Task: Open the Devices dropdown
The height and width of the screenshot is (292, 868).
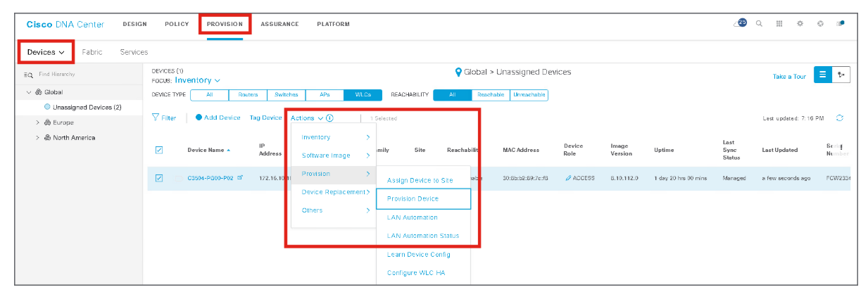Action: (x=46, y=52)
